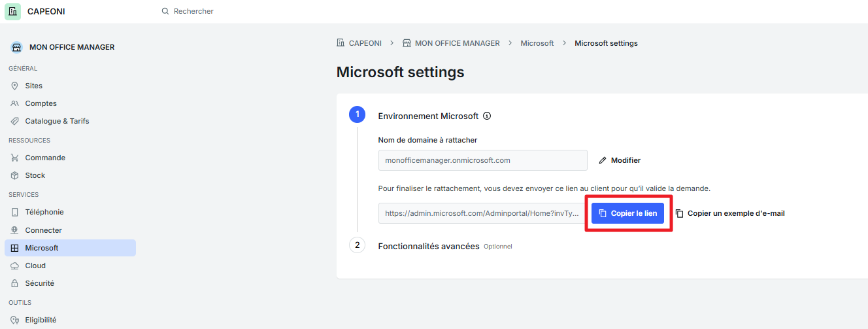Image resolution: width=868 pixels, height=329 pixels.
Task: Click the info icon beside Environnement Microsoft
Action: point(486,116)
